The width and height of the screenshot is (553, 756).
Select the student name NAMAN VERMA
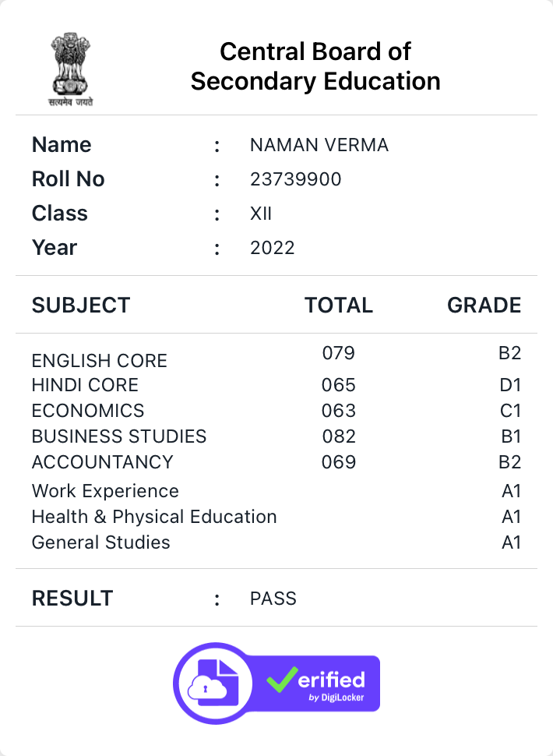point(319,145)
